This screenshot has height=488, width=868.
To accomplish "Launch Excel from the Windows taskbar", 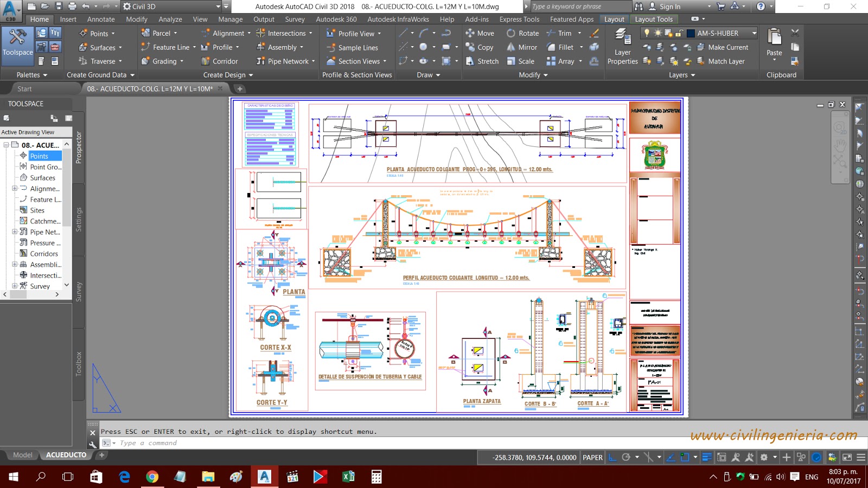I will 348,477.
